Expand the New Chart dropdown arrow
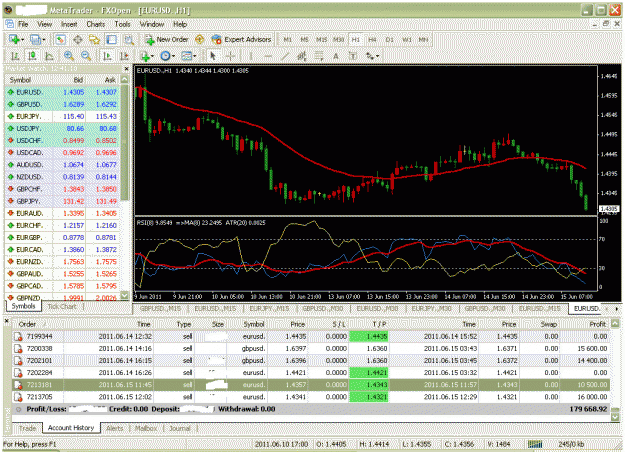625x452 pixels. point(23,39)
